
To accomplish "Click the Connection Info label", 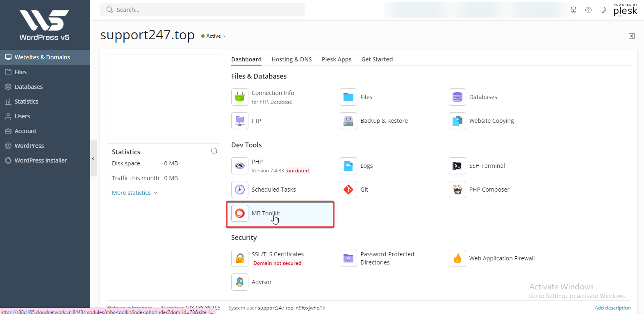I will point(273,93).
